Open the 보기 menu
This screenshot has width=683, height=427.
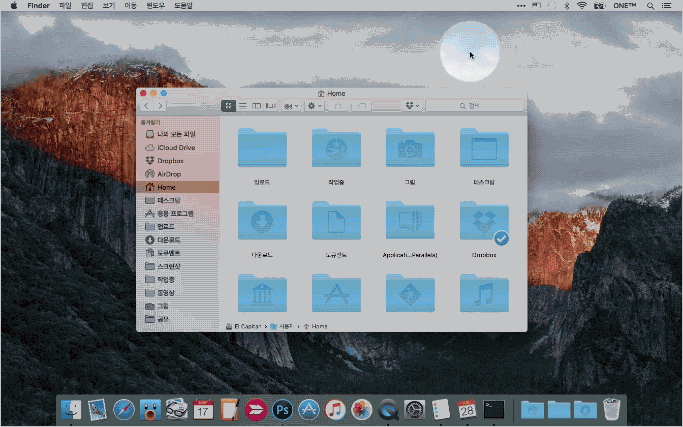click(x=108, y=6)
